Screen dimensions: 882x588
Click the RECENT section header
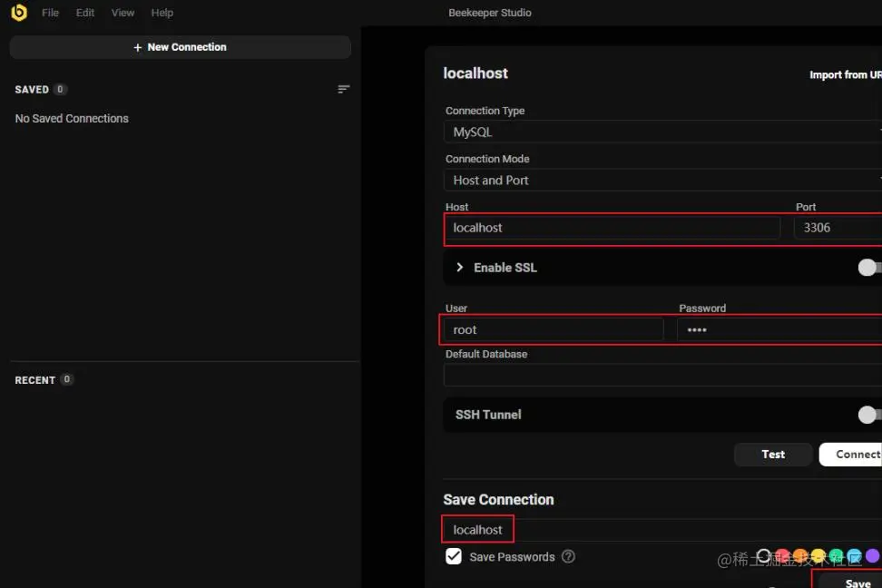(x=34, y=380)
